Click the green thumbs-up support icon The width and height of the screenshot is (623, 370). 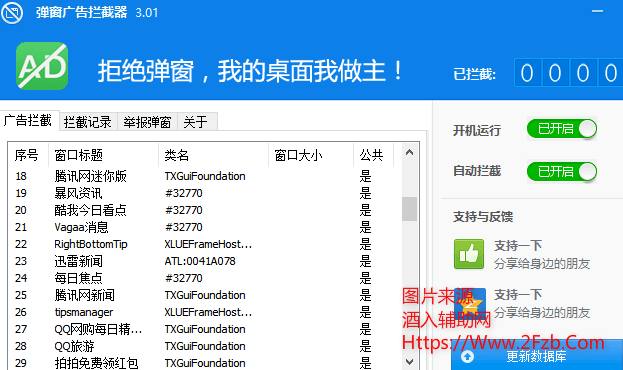coord(469,254)
